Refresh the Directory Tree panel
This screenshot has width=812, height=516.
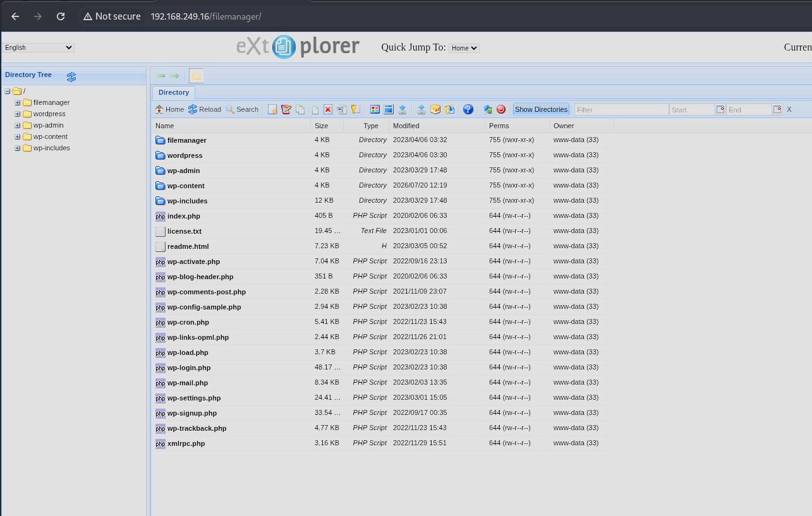tap(71, 77)
